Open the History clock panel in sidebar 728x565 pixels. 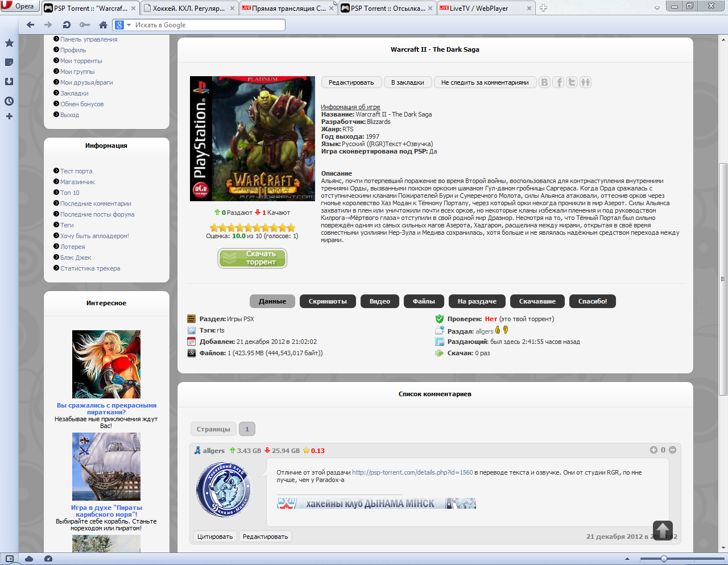point(9,101)
